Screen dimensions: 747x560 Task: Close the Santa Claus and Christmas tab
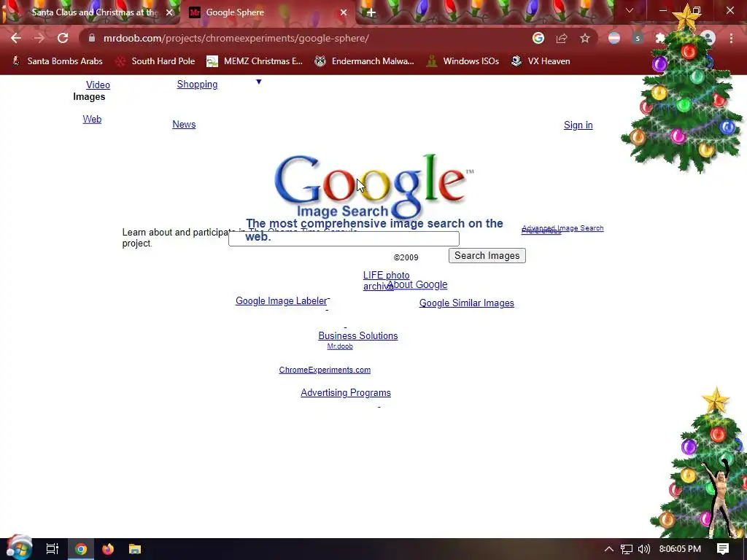(169, 13)
